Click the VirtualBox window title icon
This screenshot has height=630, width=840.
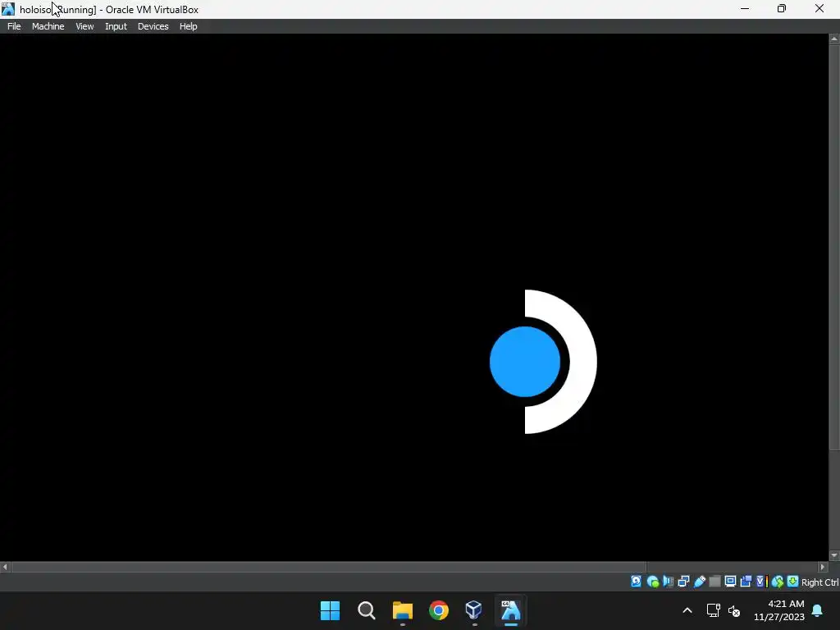tap(8, 9)
